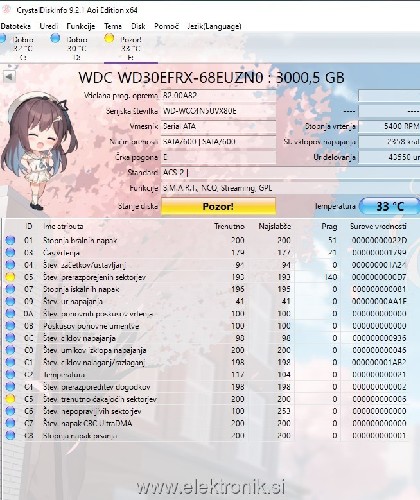This screenshot has height=500, width=420.
Task: Click the Prag column header
Action: 329,226
